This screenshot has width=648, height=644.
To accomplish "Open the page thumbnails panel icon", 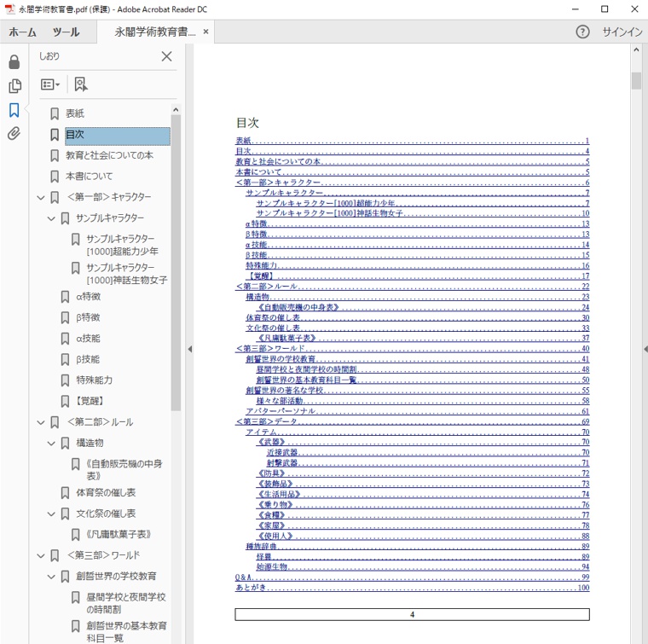I will (14, 86).
